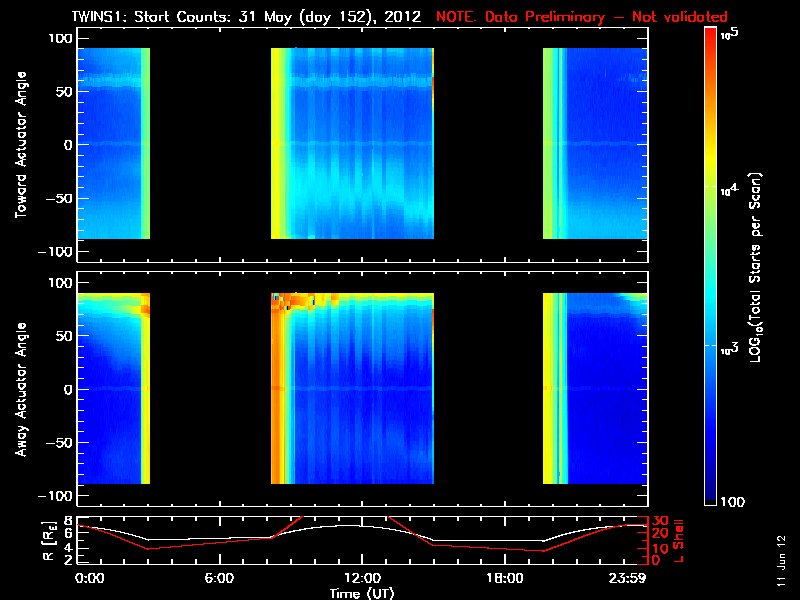Click the '23:59' time tick label
Image resolution: width=800 pixels, height=600 pixels.
coord(628,578)
